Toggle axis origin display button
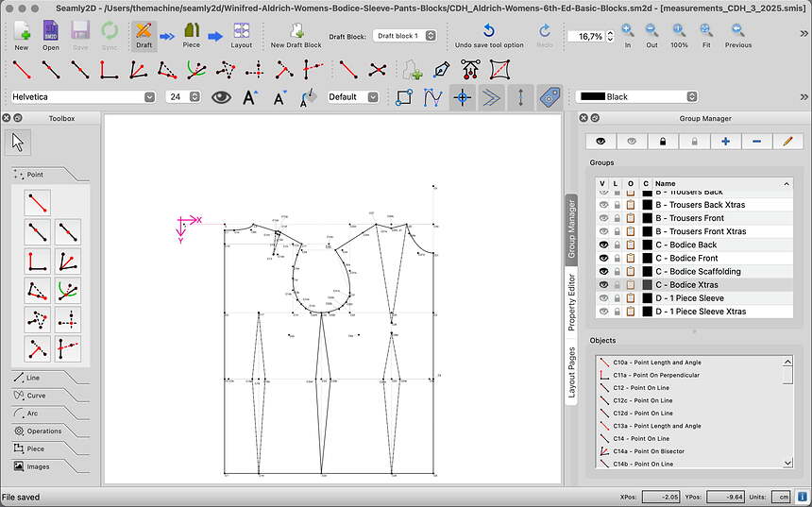Screen dimensions: 812x507 click(x=463, y=97)
